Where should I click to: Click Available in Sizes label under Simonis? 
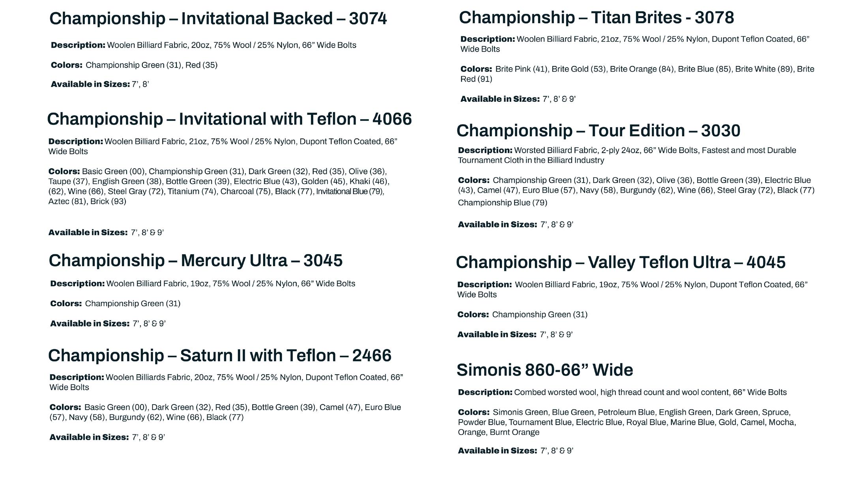tap(497, 450)
